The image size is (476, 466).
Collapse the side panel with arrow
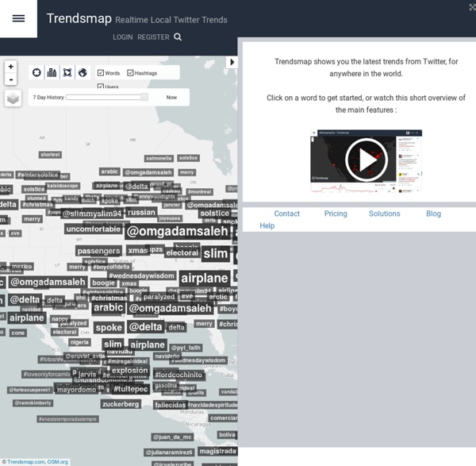tap(232, 62)
